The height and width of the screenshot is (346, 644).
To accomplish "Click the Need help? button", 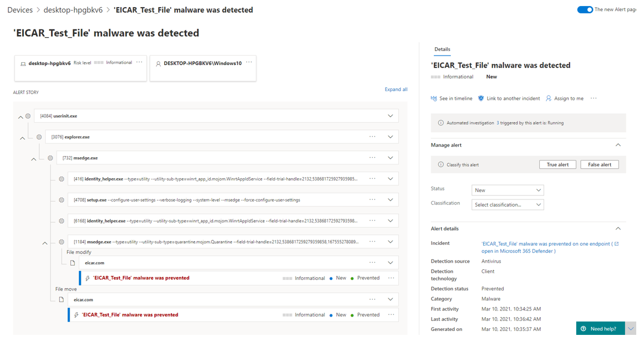I will (600, 328).
